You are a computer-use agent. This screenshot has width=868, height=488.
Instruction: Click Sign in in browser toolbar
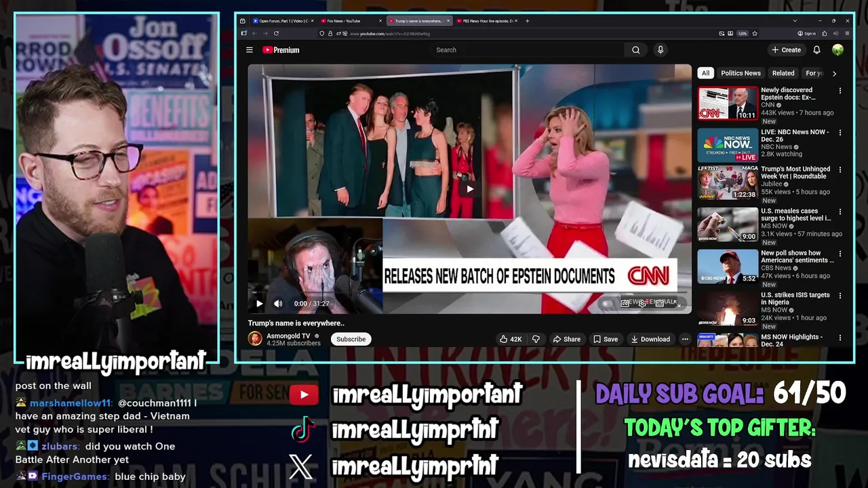tap(807, 33)
